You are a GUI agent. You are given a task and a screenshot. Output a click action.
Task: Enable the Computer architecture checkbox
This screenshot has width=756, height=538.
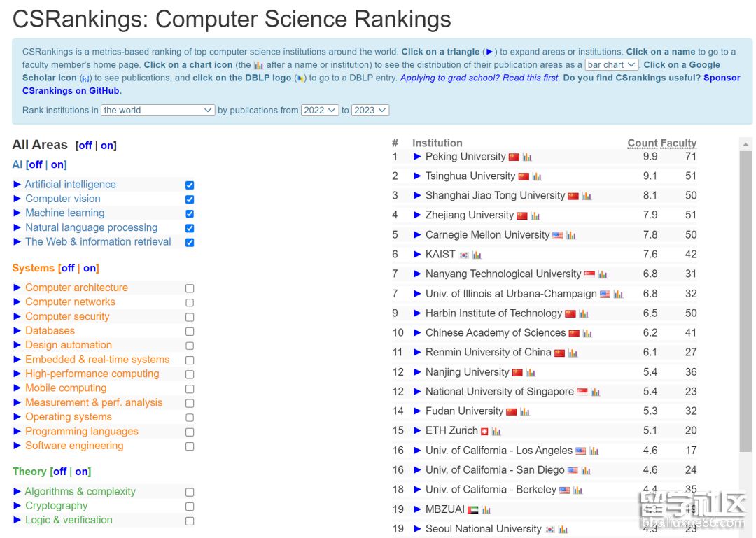coord(190,288)
